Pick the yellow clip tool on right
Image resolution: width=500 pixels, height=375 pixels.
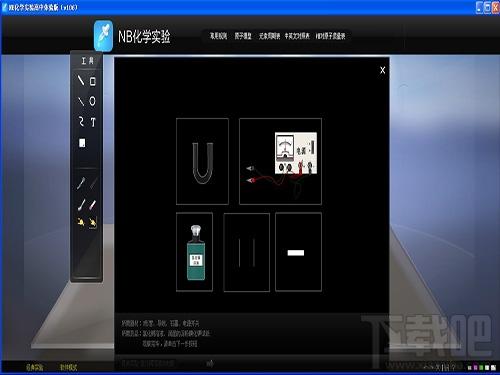[93, 223]
